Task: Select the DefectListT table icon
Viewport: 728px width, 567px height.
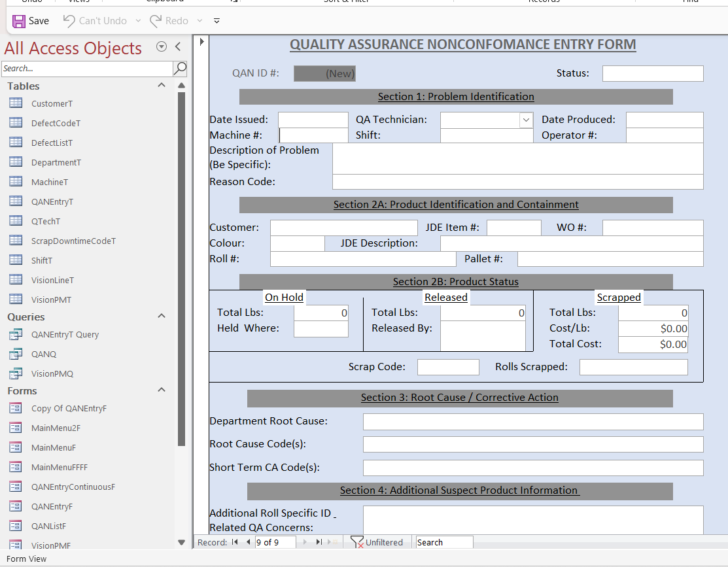Action: pos(16,142)
